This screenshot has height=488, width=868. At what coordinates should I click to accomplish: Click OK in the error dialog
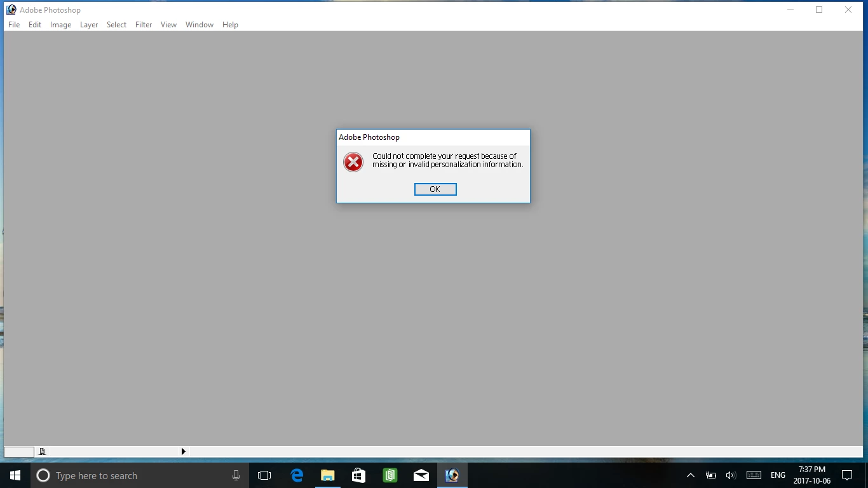point(435,189)
